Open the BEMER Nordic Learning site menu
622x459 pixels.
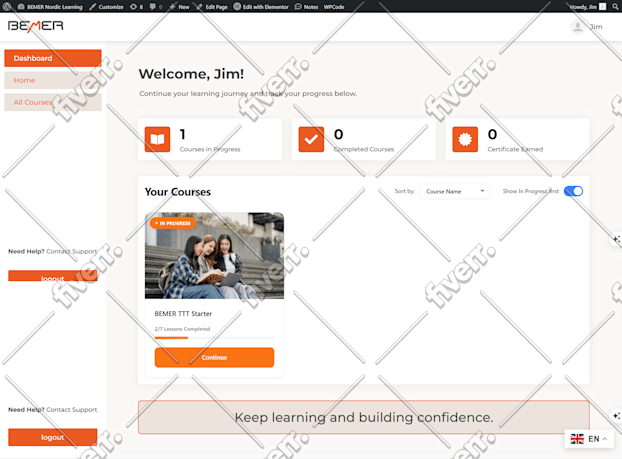50,7
